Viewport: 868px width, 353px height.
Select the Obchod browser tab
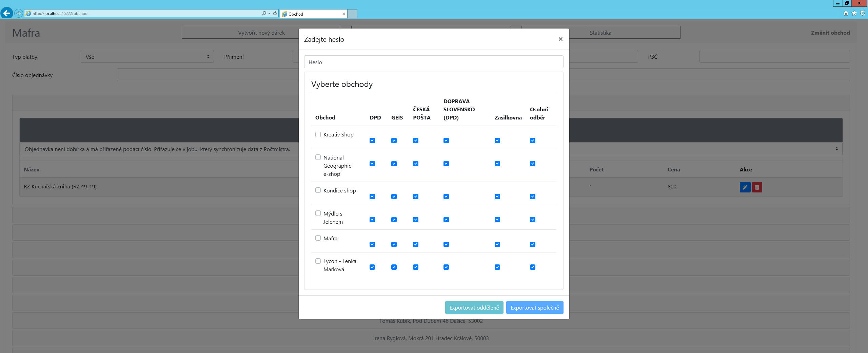click(x=314, y=14)
